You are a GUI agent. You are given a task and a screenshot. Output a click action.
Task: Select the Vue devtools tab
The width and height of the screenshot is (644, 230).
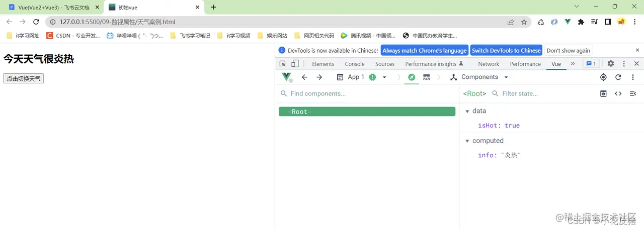coord(556,64)
